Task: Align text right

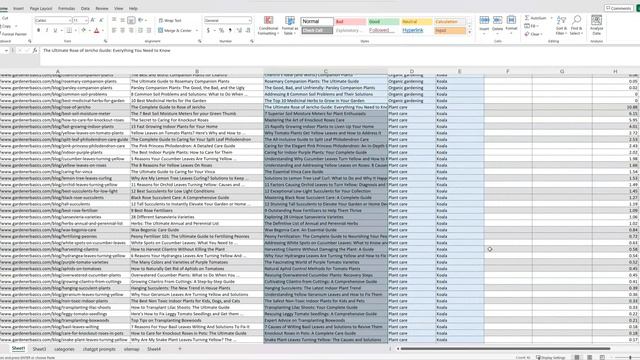Action: pos(131,30)
